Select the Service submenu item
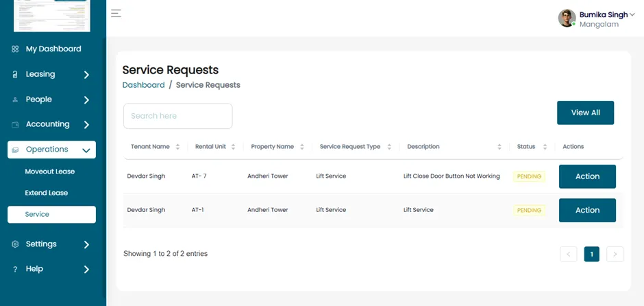The width and height of the screenshot is (644, 306). tap(52, 215)
